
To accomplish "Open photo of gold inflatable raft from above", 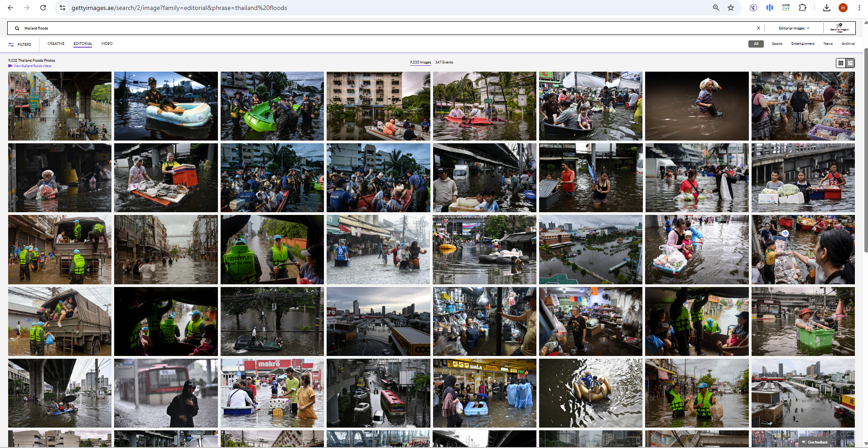I will (591, 393).
